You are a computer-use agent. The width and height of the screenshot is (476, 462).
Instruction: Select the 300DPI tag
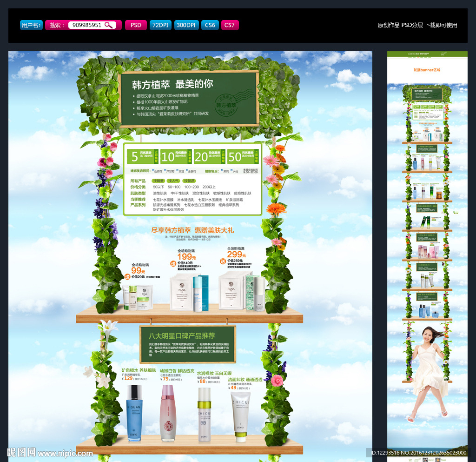coord(186,25)
